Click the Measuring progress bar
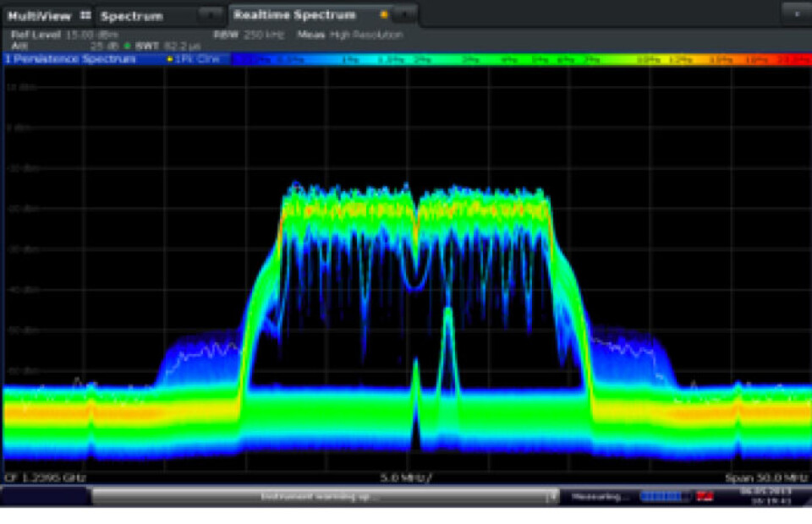This screenshot has width=812, height=524. pyautogui.click(x=664, y=496)
